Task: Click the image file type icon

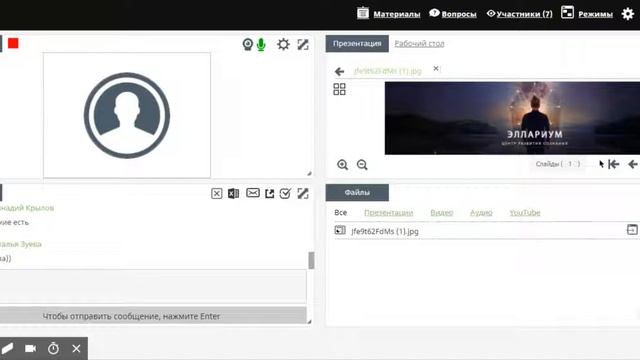Action: [x=340, y=230]
